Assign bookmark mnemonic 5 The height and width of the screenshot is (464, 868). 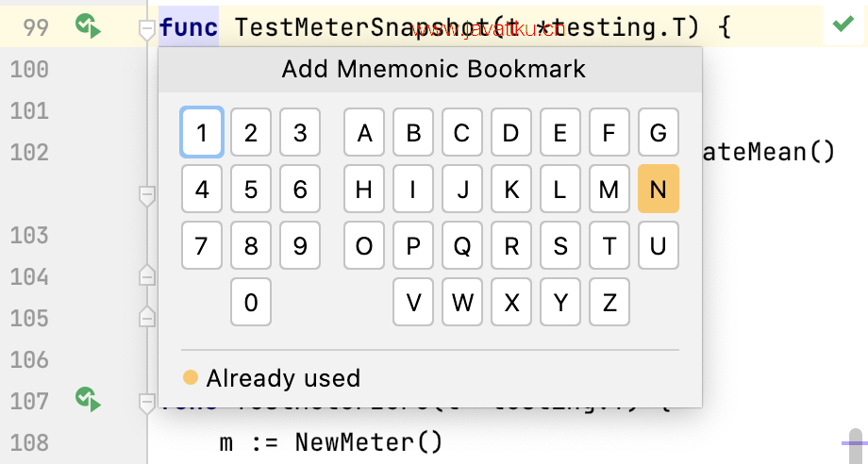pos(251,189)
